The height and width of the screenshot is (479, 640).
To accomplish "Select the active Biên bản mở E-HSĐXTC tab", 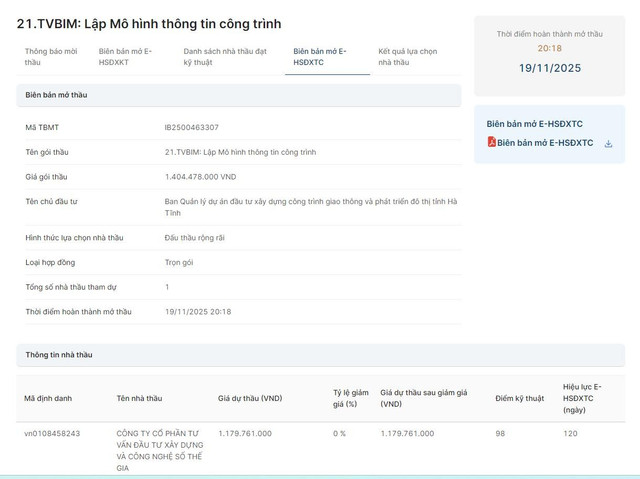I will tap(314, 56).
